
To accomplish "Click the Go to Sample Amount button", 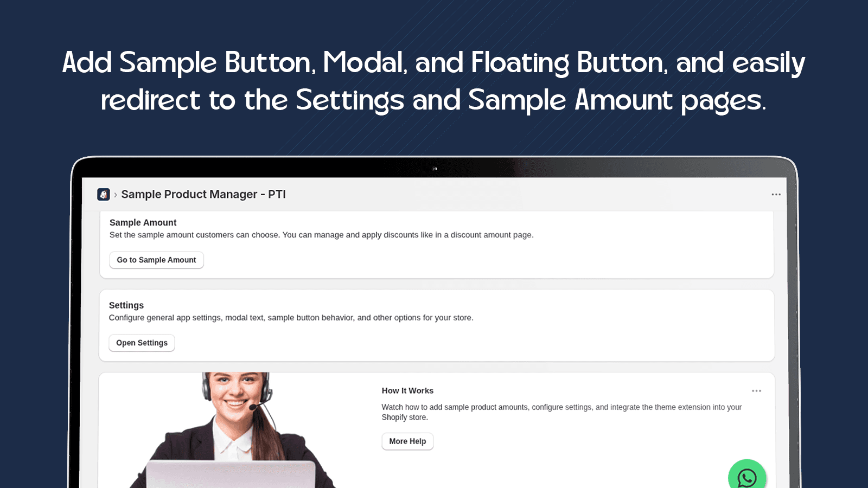I will (x=156, y=260).
